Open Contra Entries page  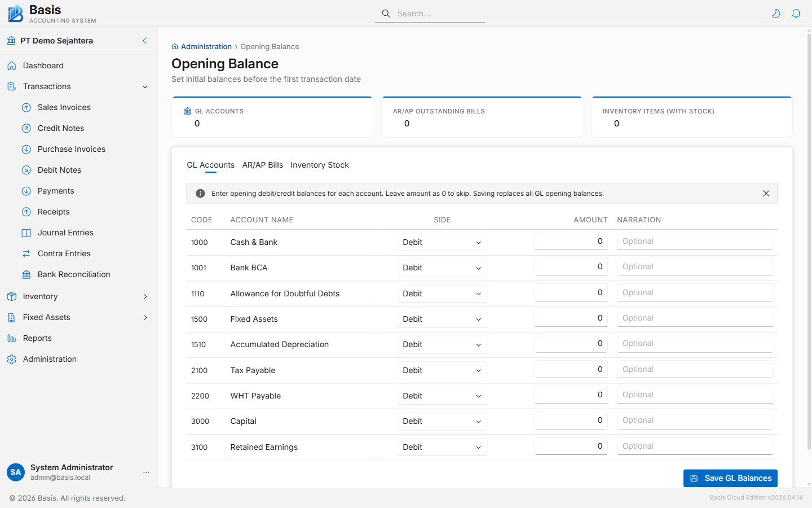(x=64, y=253)
